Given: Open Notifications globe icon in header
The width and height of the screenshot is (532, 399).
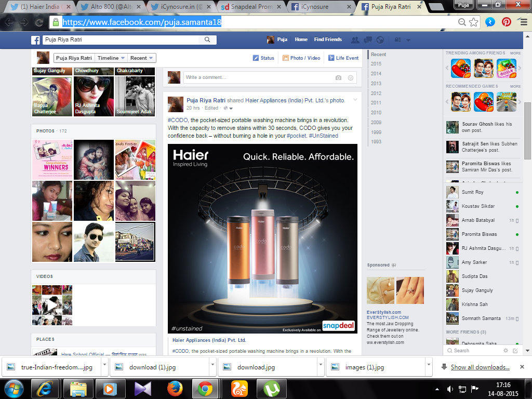Looking at the screenshot, I should (380, 40).
